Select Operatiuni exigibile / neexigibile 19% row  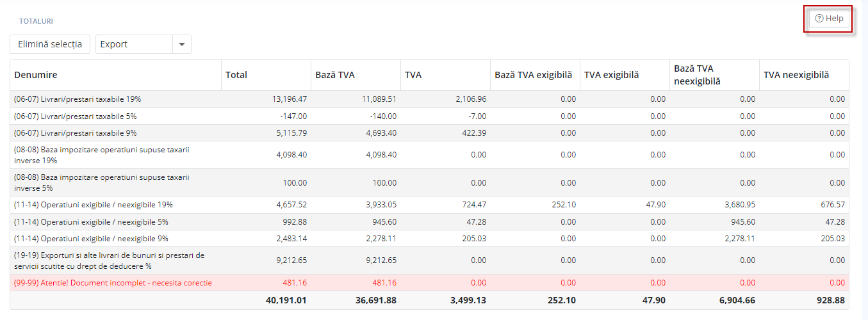[x=93, y=205]
